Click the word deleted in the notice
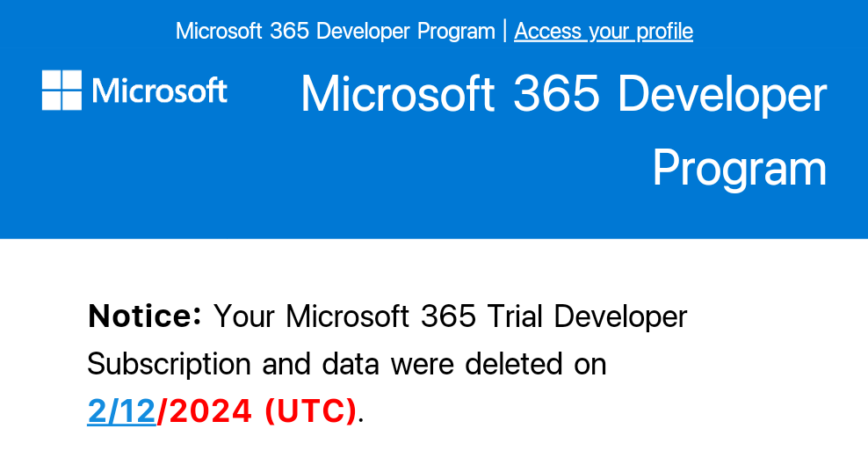Image resolution: width=868 pixels, height=465 pixels. [x=510, y=363]
